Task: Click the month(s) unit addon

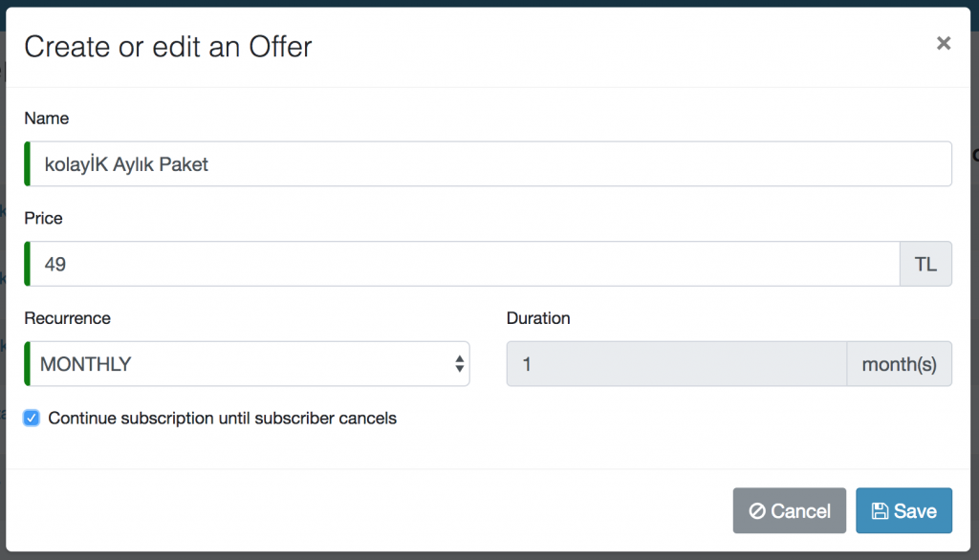Action: click(x=899, y=363)
